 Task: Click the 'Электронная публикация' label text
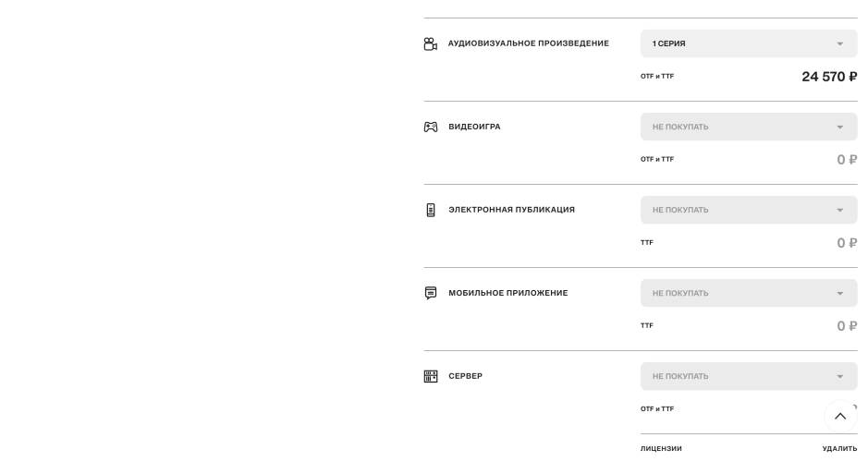click(511, 210)
